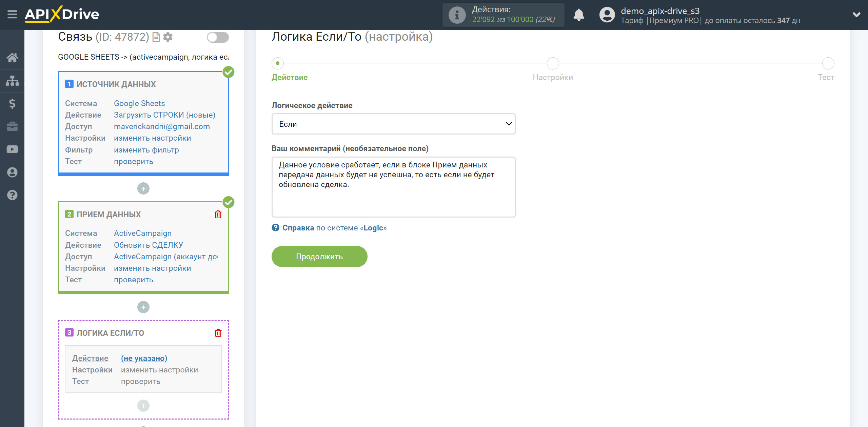Select the Тест wizard step
The image size is (868, 427).
(828, 63)
